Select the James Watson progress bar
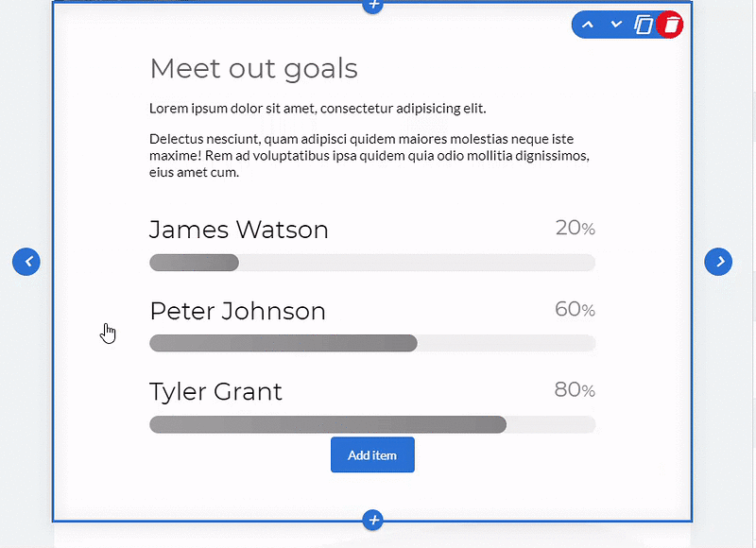Viewport: 756px width, 548px height. click(x=372, y=263)
